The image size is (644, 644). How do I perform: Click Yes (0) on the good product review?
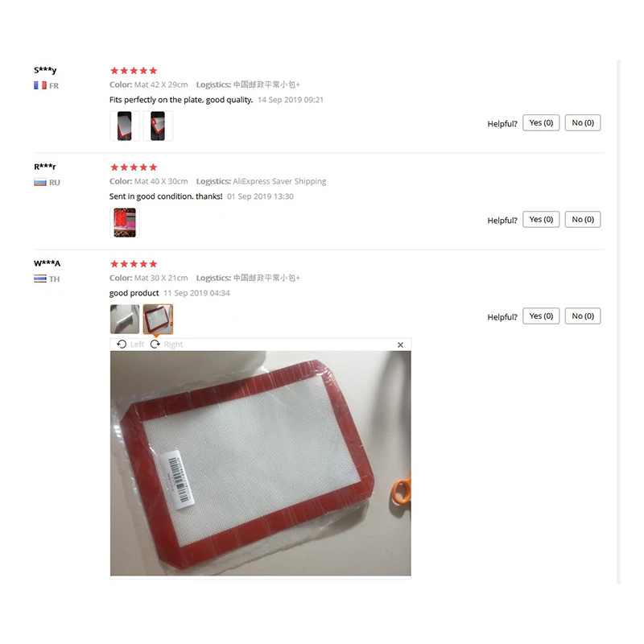541,316
